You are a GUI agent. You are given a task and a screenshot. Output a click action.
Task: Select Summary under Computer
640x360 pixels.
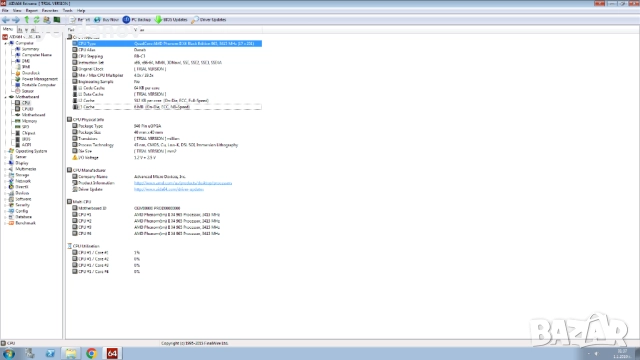pos(30,49)
